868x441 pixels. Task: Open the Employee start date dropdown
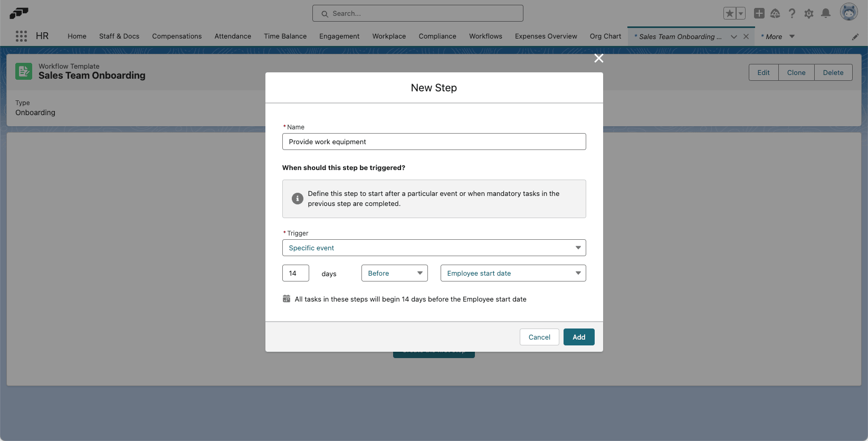tap(513, 273)
